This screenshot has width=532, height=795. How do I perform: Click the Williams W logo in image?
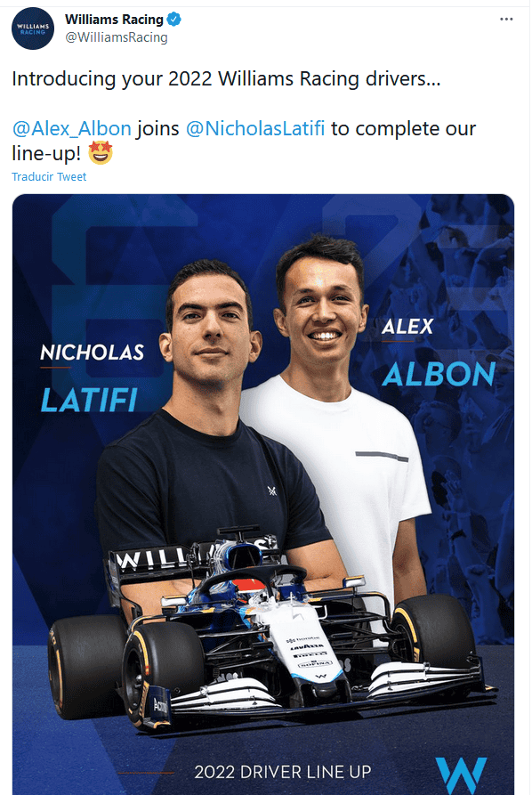pyautogui.click(x=461, y=775)
